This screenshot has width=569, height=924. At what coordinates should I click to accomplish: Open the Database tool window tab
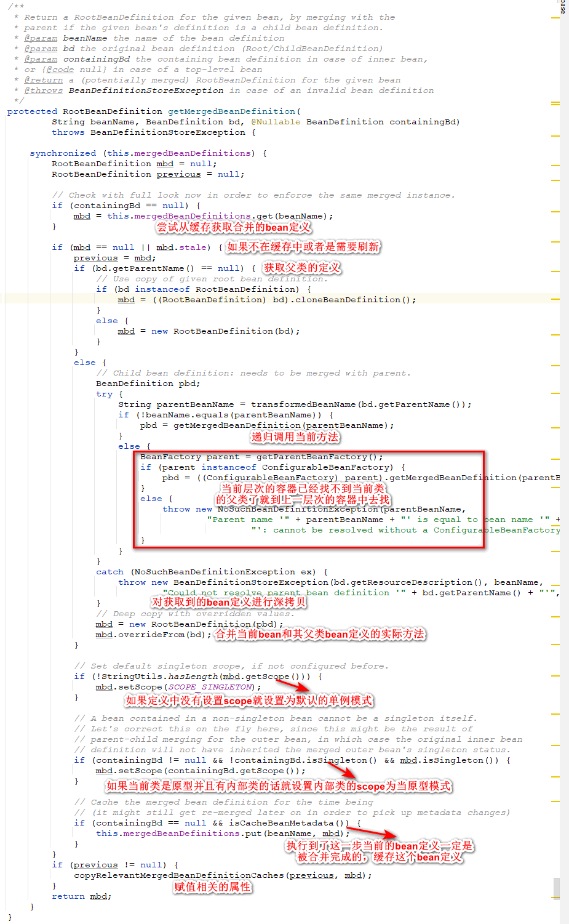click(x=563, y=7)
